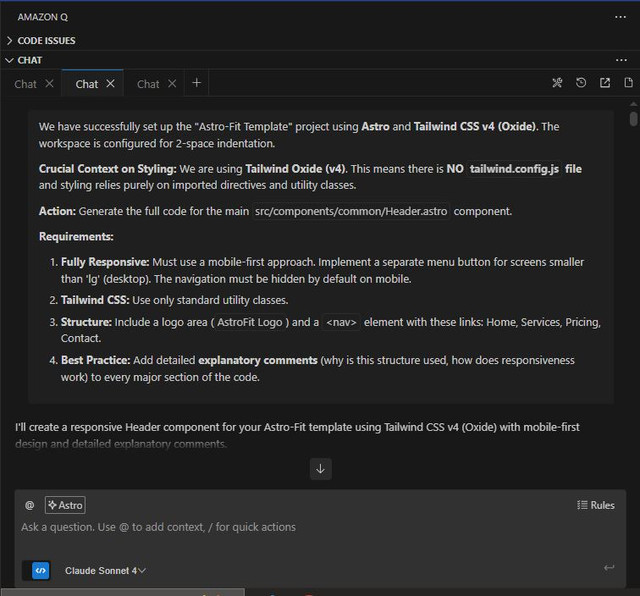Click the send message arrow icon
640x596 pixels.
[609, 568]
